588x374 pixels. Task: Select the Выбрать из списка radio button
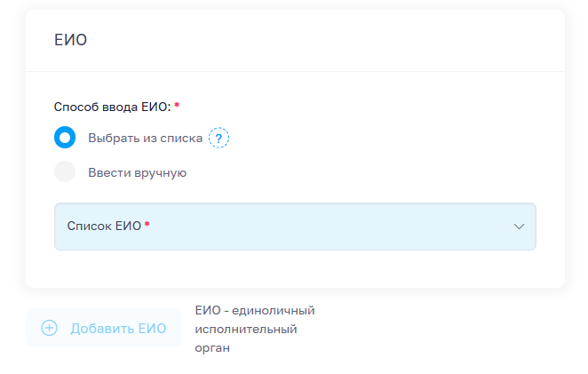coord(65,138)
